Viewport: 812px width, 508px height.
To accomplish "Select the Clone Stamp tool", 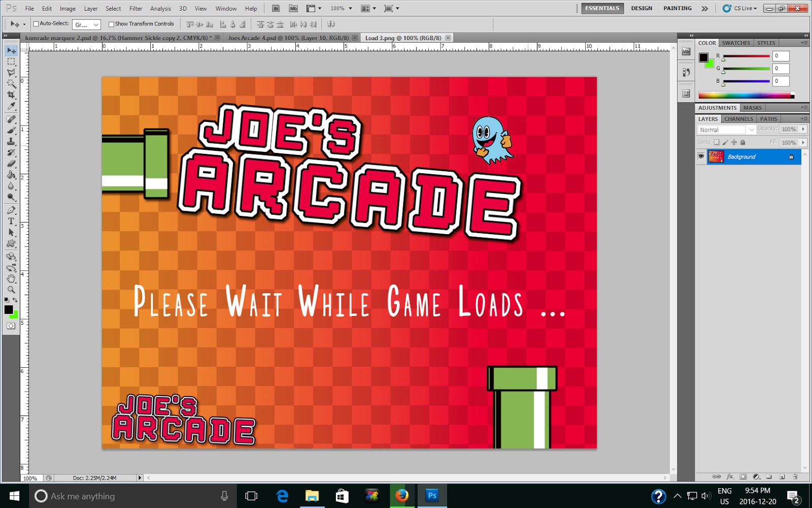I will pos(11,142).
